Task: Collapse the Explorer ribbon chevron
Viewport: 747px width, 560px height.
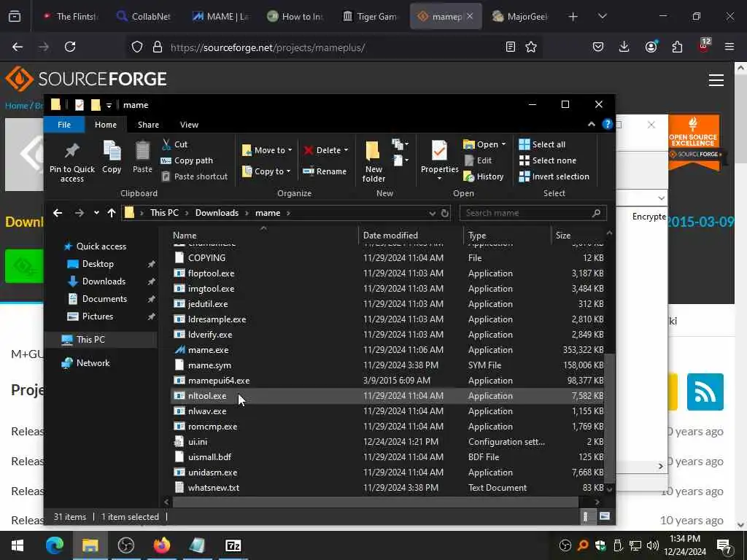Action: click(x=591, y=124)
